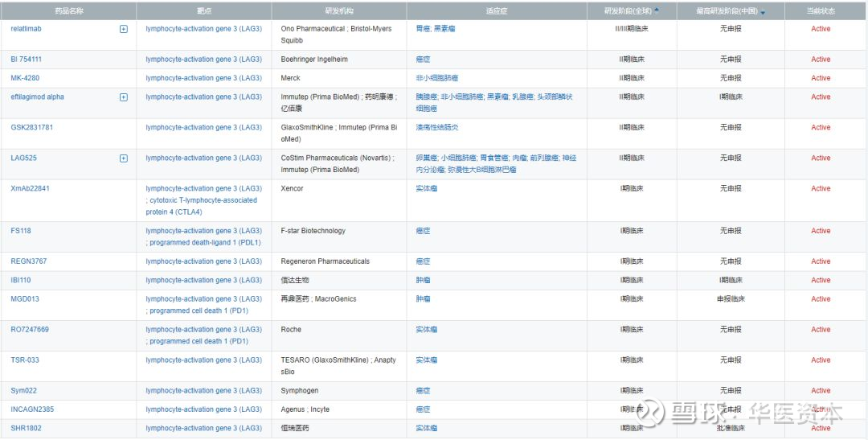868x440 pixels.
Task: Open the TSR-033 drug link
Action: (x=25, y=360)
